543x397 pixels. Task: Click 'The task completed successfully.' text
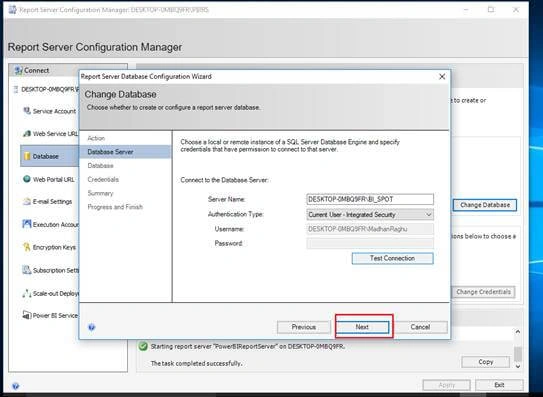pyautogui.click(x=196, y=363)
